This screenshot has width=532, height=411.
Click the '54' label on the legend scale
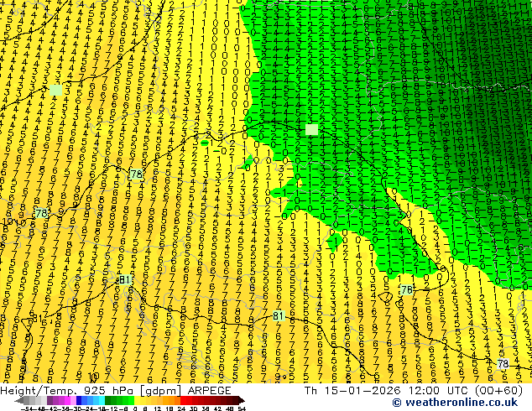242,408
